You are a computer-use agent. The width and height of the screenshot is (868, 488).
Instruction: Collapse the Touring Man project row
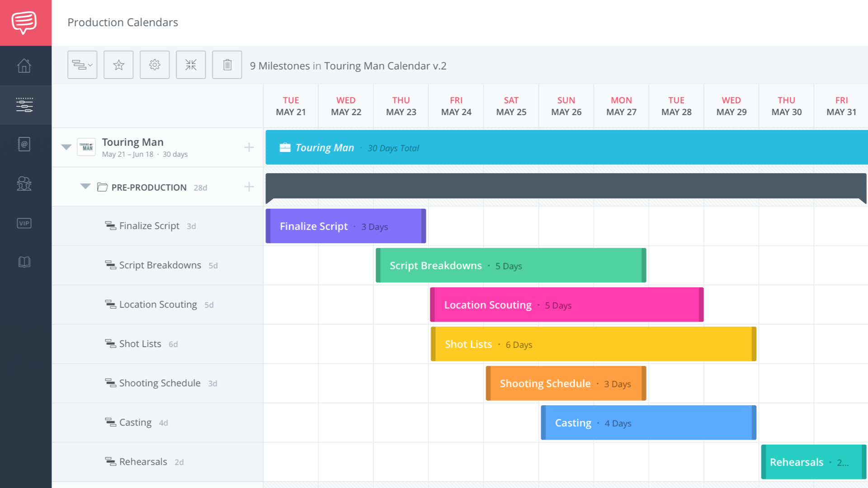click(66, 147)
